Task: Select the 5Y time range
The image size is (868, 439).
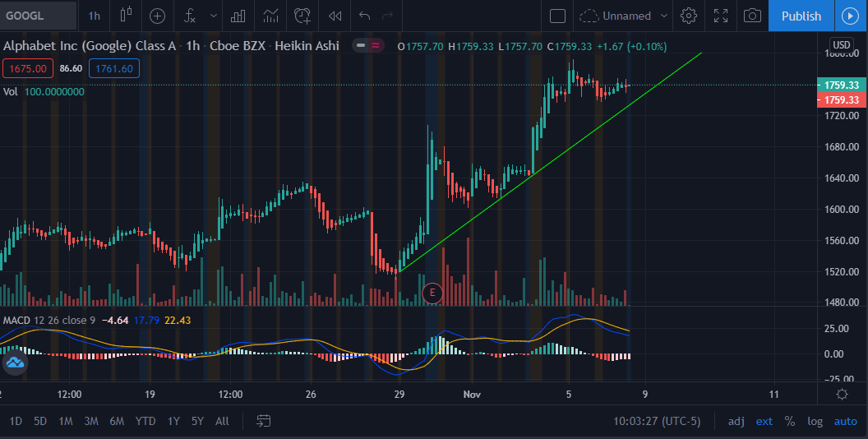Action: (x=197, y=421)
